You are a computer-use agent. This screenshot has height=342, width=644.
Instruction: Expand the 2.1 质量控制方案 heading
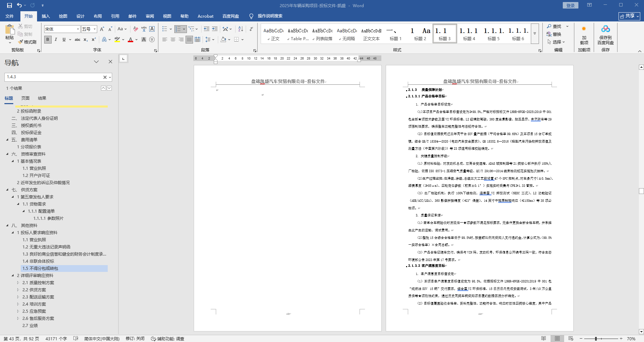18,282
